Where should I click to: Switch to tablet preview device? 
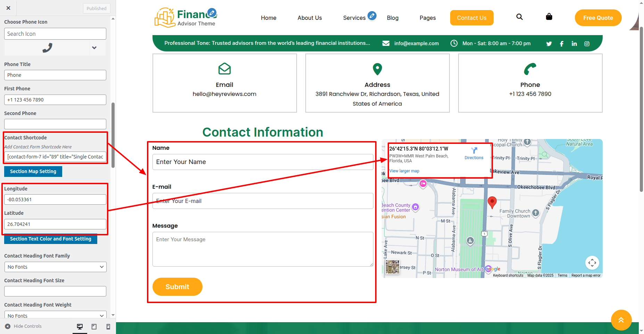coord(94,326)
